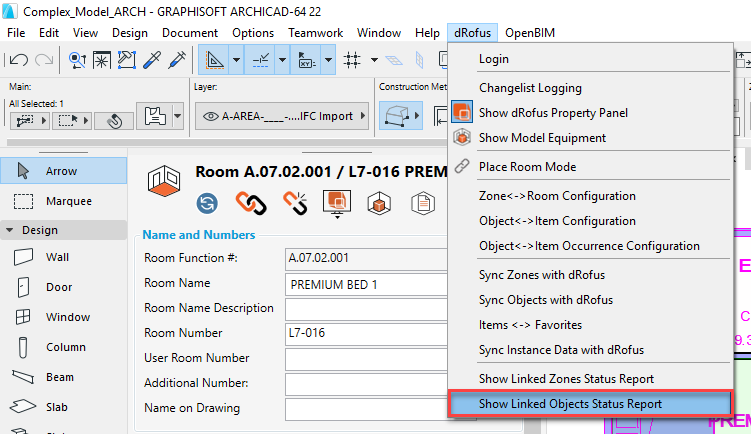Collapse the Design toolbox section
This screenshot has height=434, width=751.
pos(10,229)
